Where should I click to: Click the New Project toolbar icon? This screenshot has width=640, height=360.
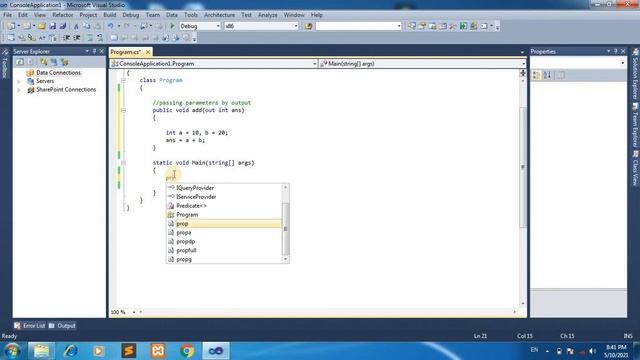tap(11, 26)
